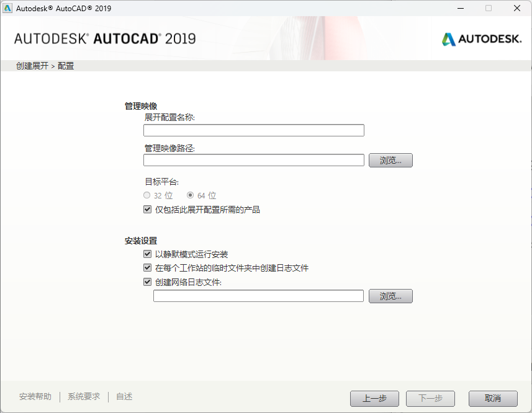Click the AutoCAD app icon in title bar

coord(7,8)
